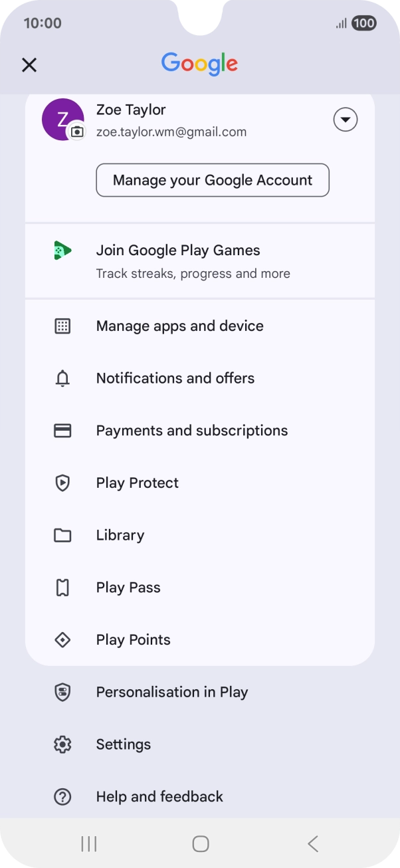Screen dimensions: 400x868
Task: Tap Join Google Play Games text
Action: coord(178,251)
